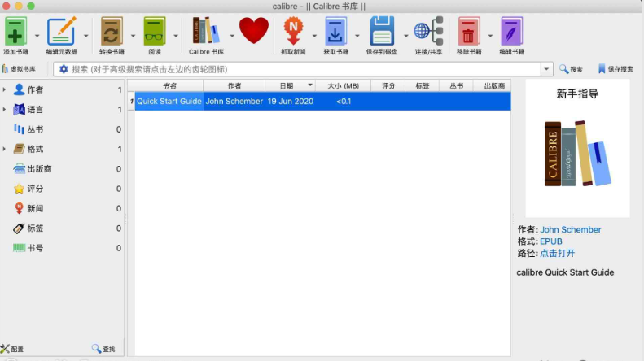Viewport: 644px width, 361px height.
Task: Click John Schember cell in book row
Action: [234, 102]
